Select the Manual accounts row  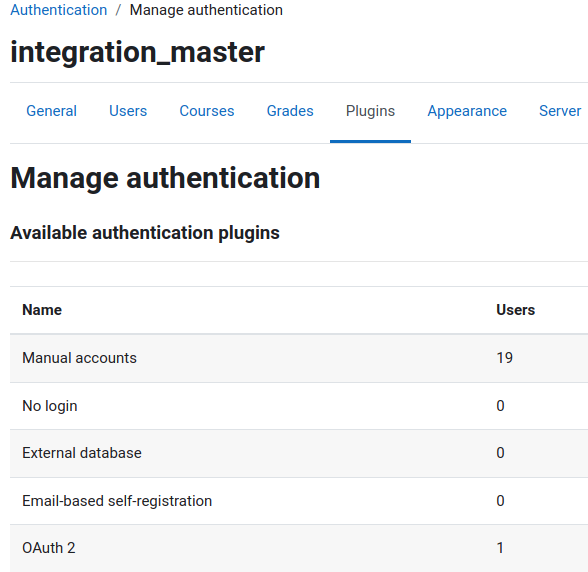(299, 358)
